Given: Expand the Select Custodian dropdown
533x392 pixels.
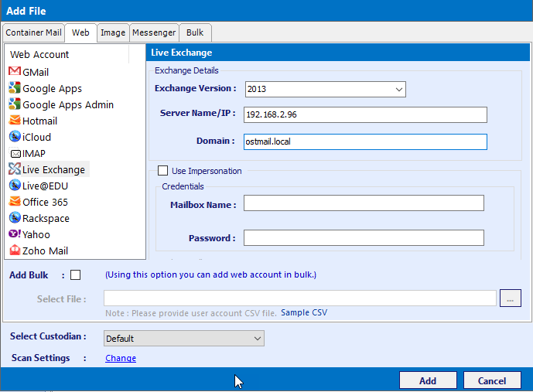Looking at the screenshot, I should 184,339.
